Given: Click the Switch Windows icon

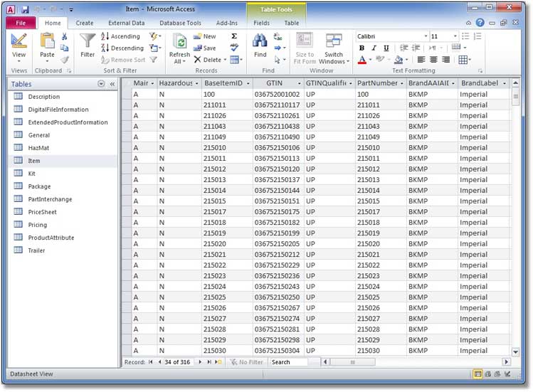Looking at the screenshot, I should (x=334, y=44).
